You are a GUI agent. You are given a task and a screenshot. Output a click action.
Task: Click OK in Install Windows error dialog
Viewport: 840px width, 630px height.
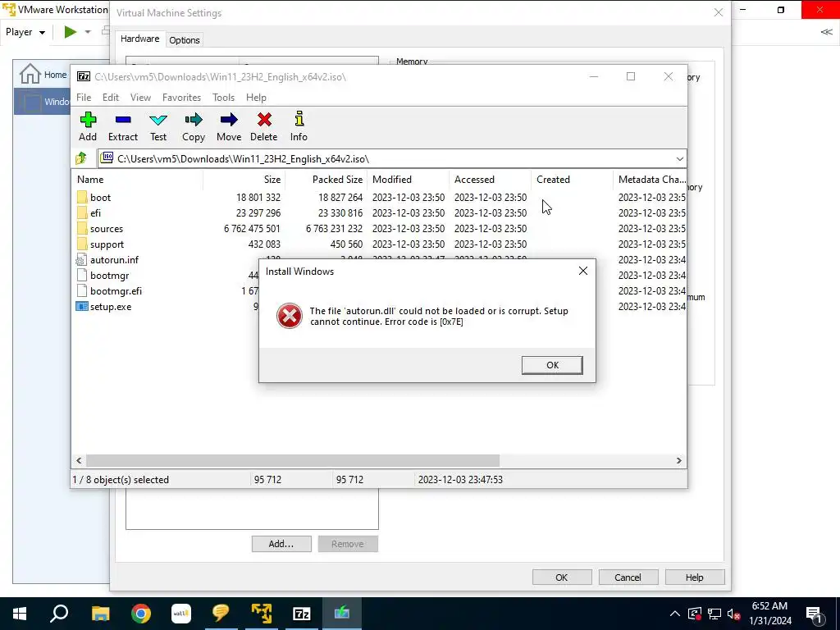552,365
